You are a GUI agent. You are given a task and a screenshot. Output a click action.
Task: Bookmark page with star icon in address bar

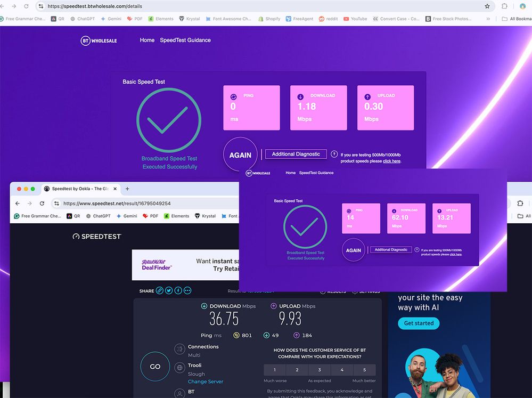(487, 6)
